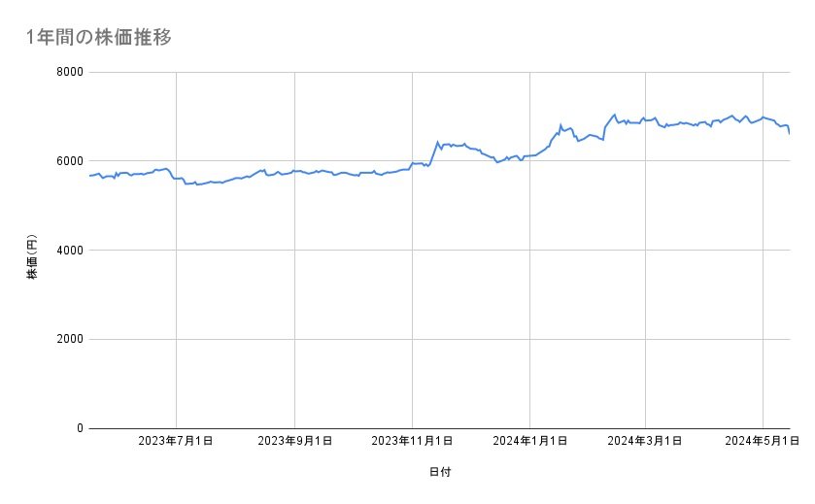Select the 0 label on the y-axis
This screenshot has height=504, width=815.
[77, 428]
